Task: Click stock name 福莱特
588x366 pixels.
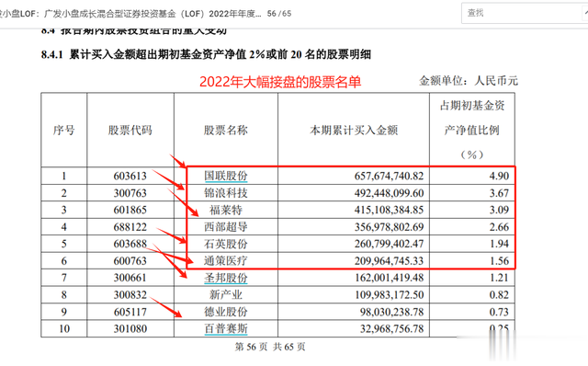Action: click(226, 210)
